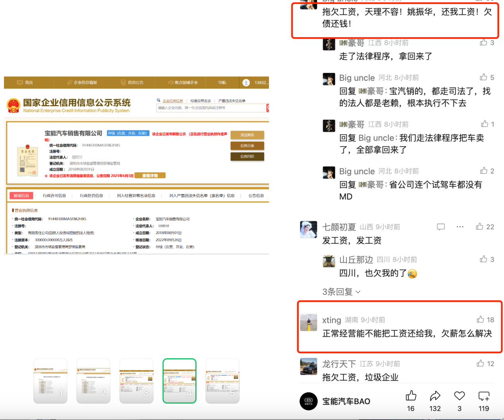Switch to the 基础信息 tab
The width and height of the screenshot is (504, 420).
click(21, 195)
